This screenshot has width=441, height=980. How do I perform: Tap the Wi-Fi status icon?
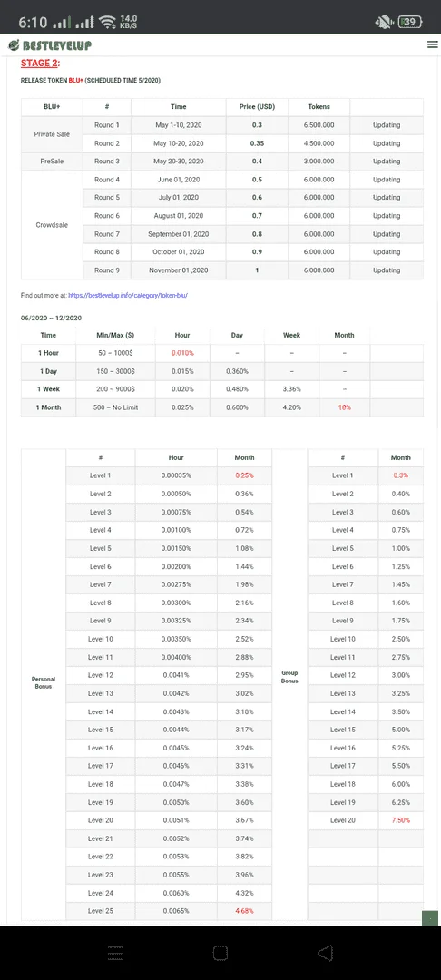pyautogui.click(x=107, y=22)
